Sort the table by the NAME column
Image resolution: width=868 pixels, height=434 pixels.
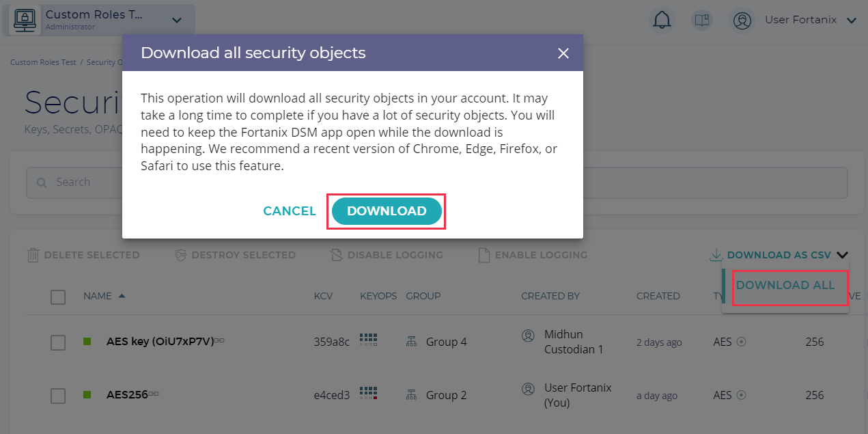coord(98,296)
